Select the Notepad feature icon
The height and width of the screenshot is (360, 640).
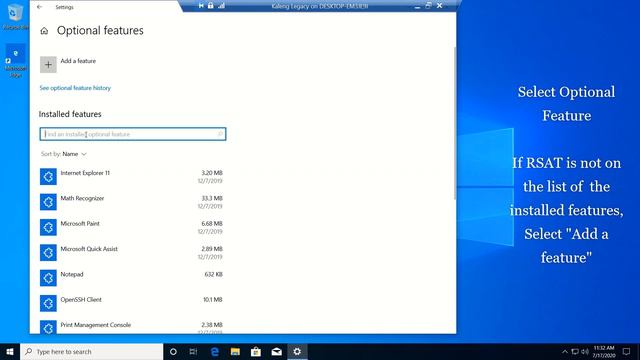pyautogui.click(x=48, y=278)
